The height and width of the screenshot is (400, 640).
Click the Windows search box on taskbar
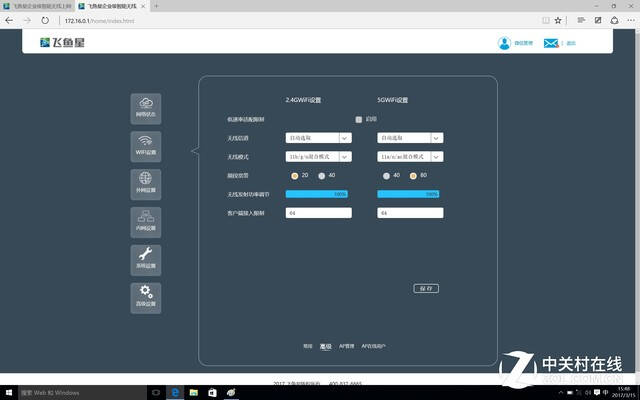click(x=82, y=393)
